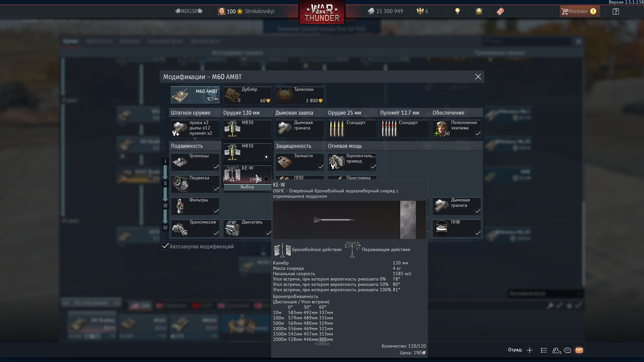Open the 12.7 mm Стандарт belt slot

point(405,128)
